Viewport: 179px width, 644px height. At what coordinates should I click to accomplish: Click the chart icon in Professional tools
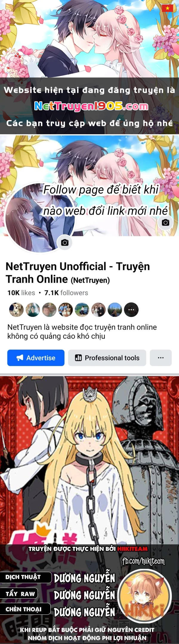click(78, 358)
